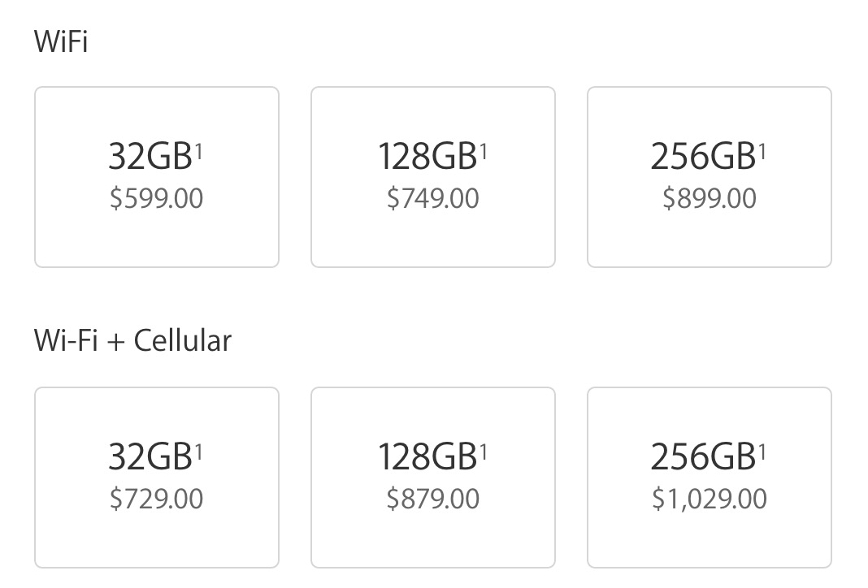Click the $879.00 price text
This screenshot has width=868, height=588.
432,499
